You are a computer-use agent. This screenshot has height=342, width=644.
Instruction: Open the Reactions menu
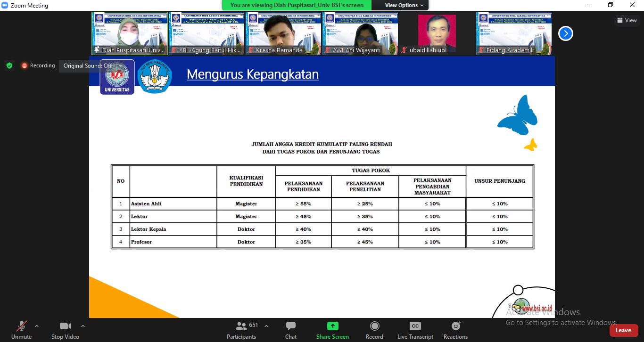455,330
